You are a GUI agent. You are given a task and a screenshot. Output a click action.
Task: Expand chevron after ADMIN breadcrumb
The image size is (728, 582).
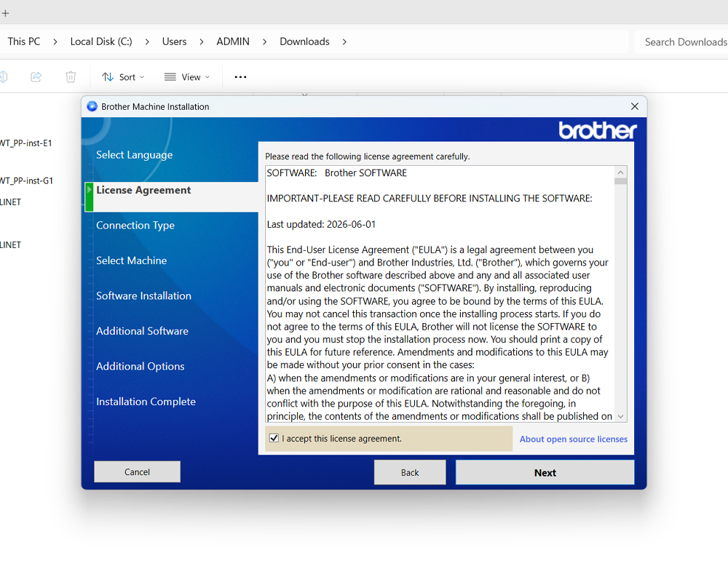coord(265,41)
